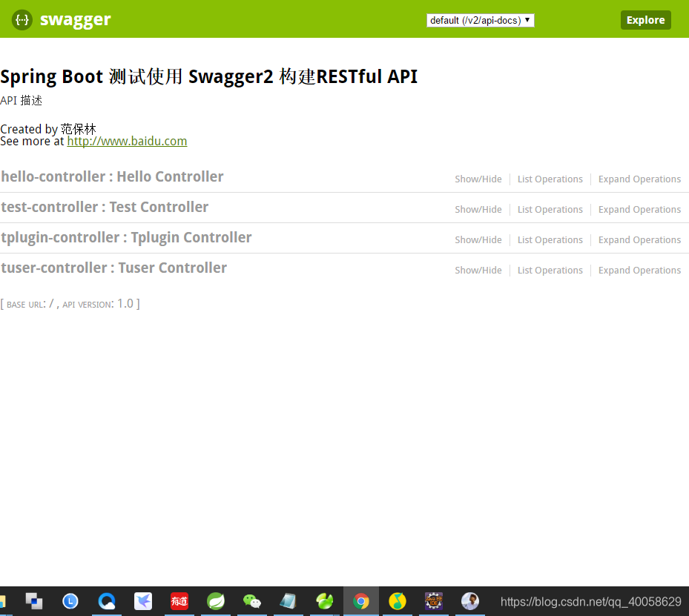Open the yellow music app in taskbar
Screen dimensions: 689x616
point(398,601)
